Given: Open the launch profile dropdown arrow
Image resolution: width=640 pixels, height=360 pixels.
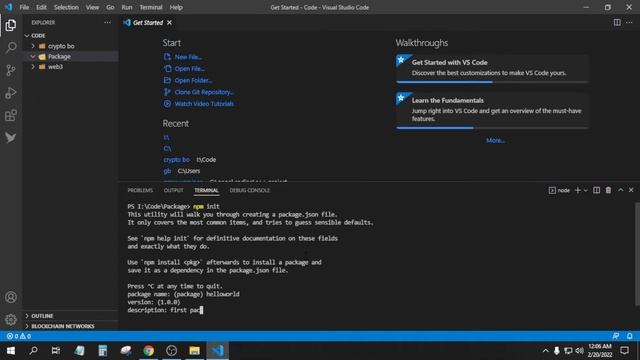Looking at the screenshot, I should (585, 190).
